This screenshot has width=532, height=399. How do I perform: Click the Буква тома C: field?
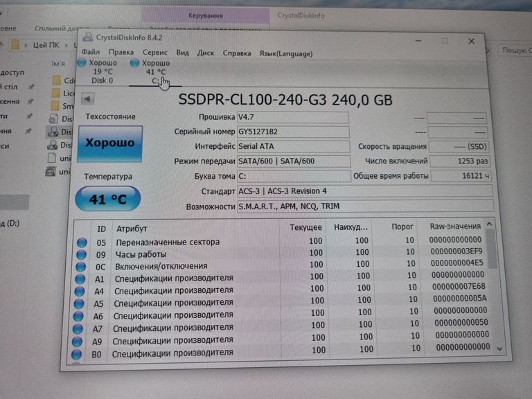(x=294, y=176)
